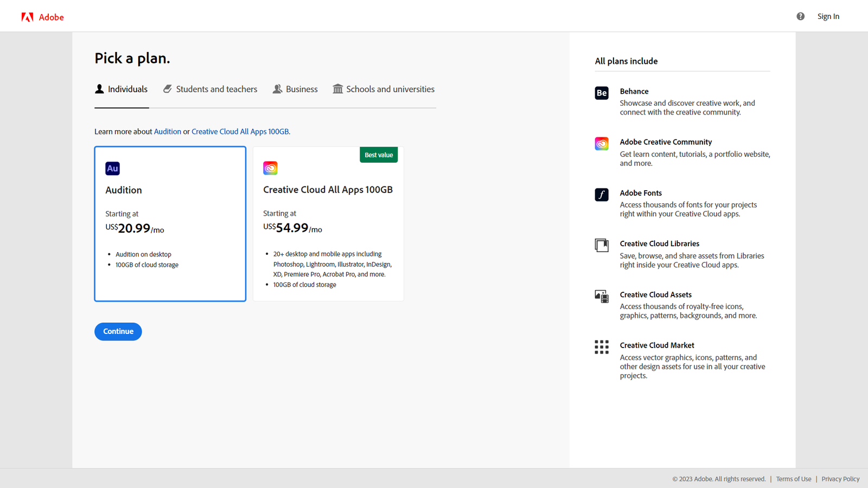Image resolution: width=868 pixels, height=488 pixels.
Task: Click the Business person icon
Action: pos(277,89)
